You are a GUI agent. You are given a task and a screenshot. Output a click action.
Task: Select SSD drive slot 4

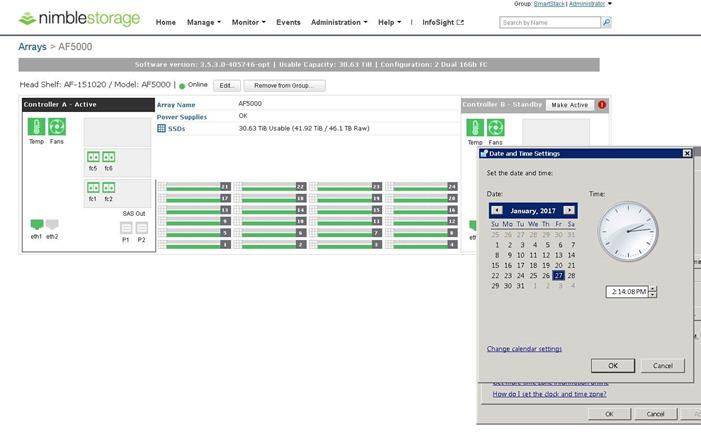[x=421, y=245]
